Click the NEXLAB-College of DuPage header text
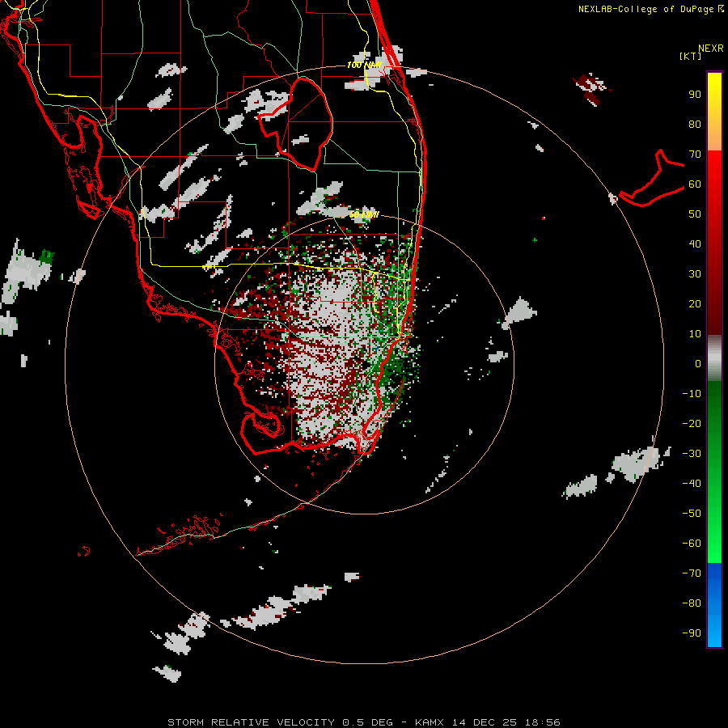Viewport: 728px width, 728px height. click(x=650, y=9)
